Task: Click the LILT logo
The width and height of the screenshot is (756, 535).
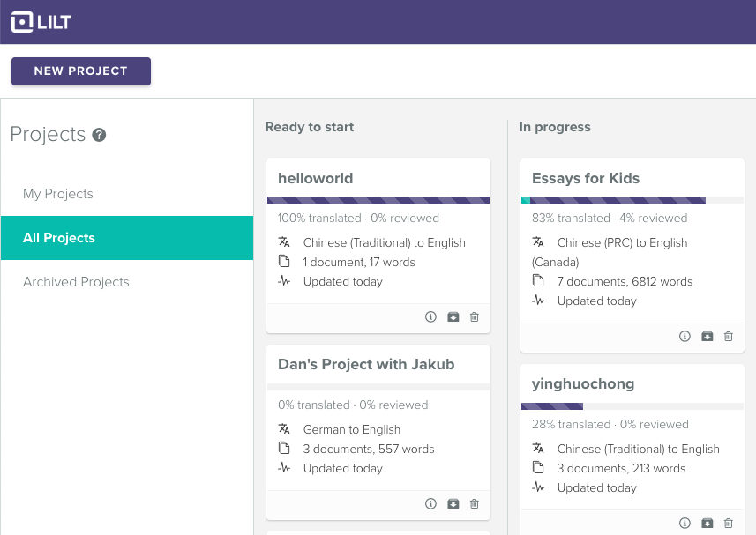Action: pyautogui.click(x=41, y=22)
